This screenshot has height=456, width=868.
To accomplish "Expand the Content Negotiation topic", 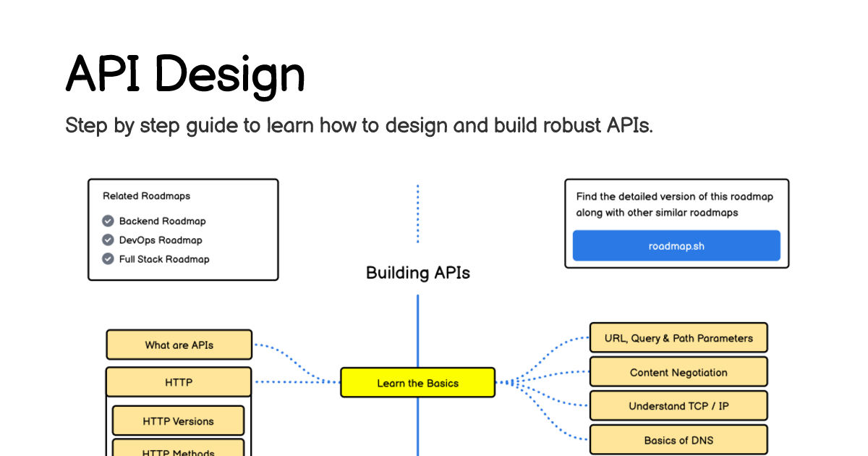I will pos(678,372).
